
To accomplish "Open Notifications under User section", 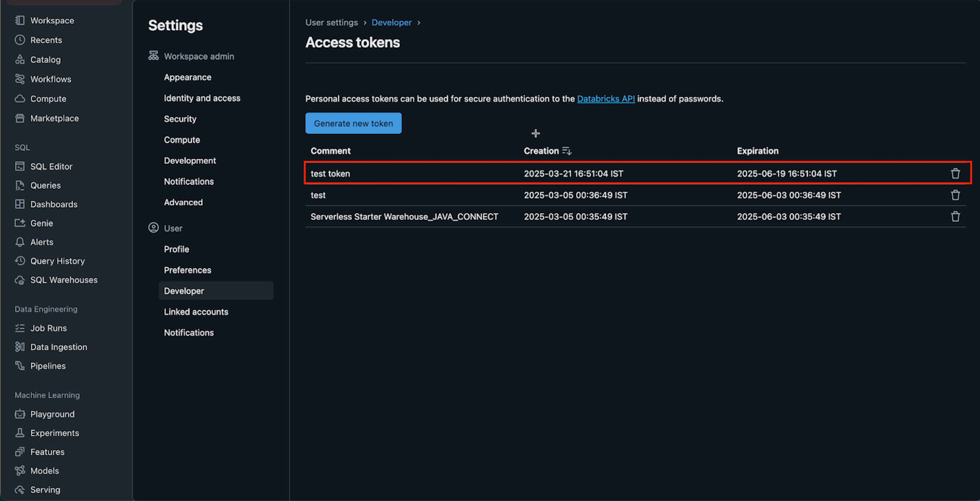I will coord(189,333).
